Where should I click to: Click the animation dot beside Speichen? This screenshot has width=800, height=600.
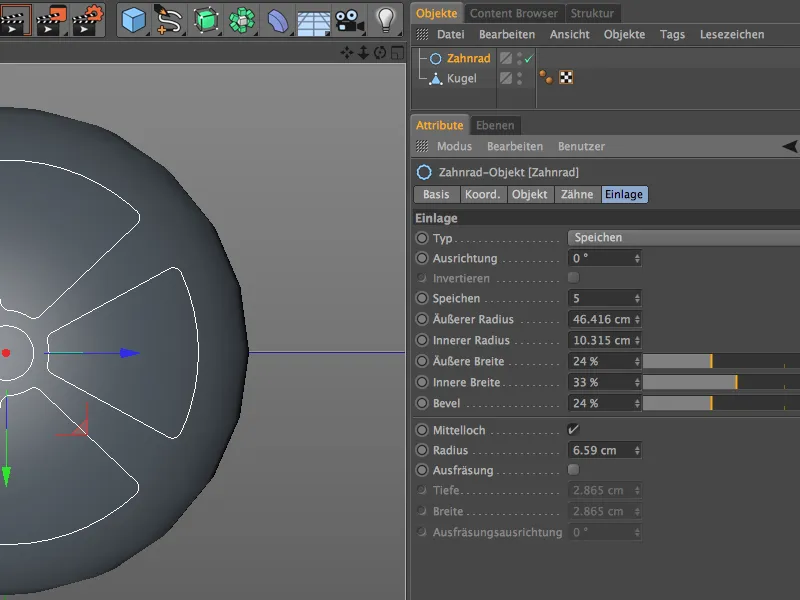422,298
